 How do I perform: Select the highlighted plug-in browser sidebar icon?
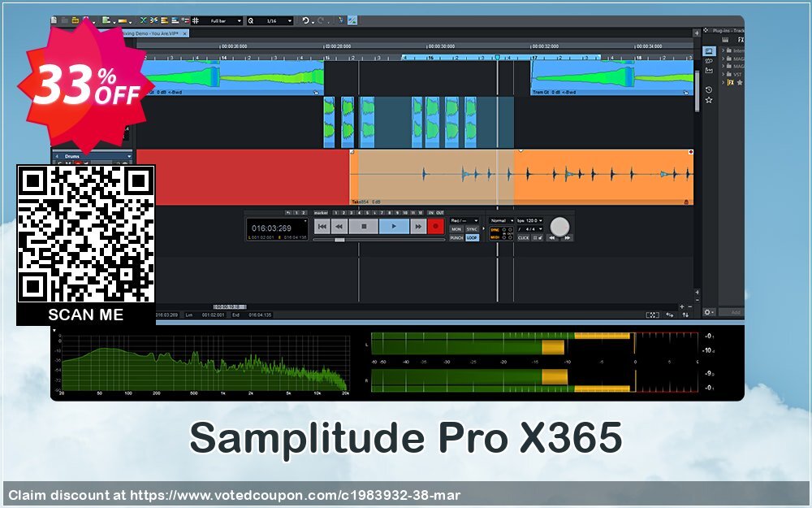pyautogui.click(x=709, y=50)
